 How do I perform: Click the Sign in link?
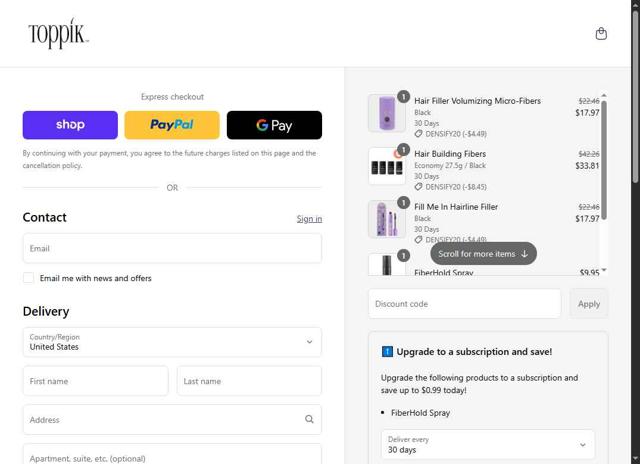click(309, 219)
